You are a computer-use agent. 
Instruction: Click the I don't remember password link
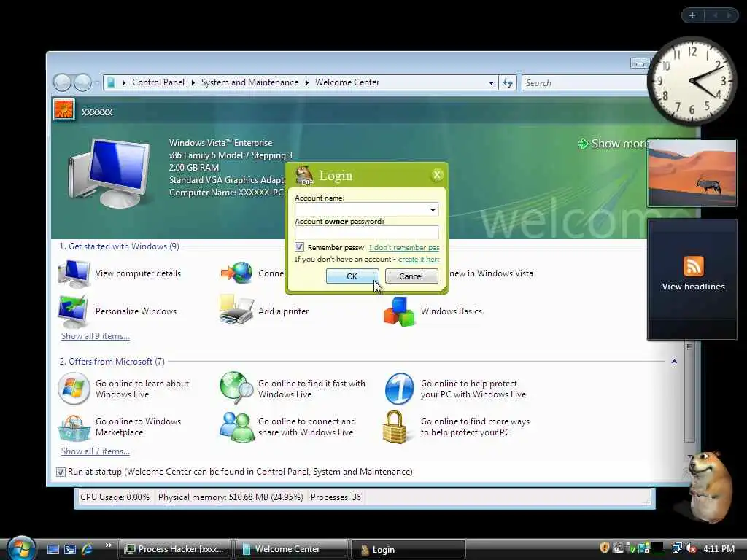tap(404, 247)
